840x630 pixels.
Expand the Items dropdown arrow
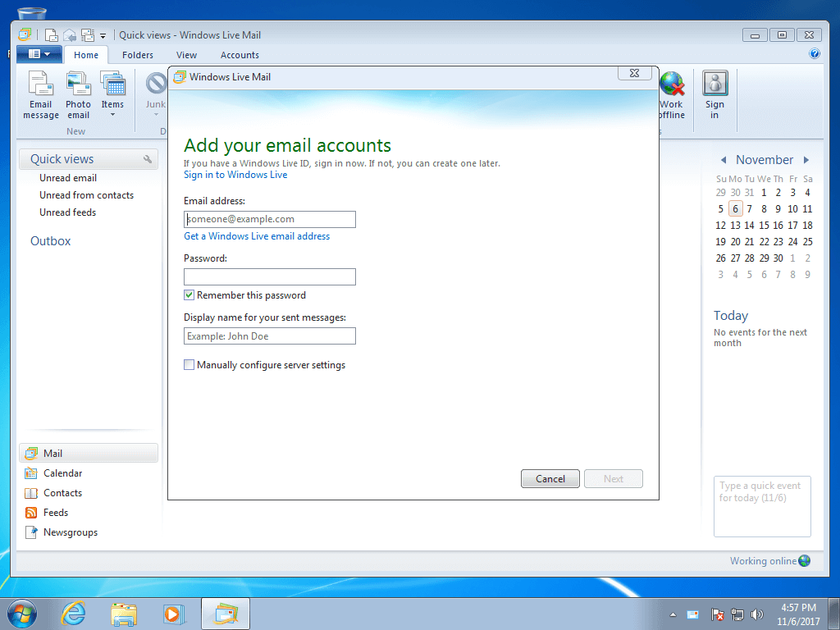click(x=112, y=115)
